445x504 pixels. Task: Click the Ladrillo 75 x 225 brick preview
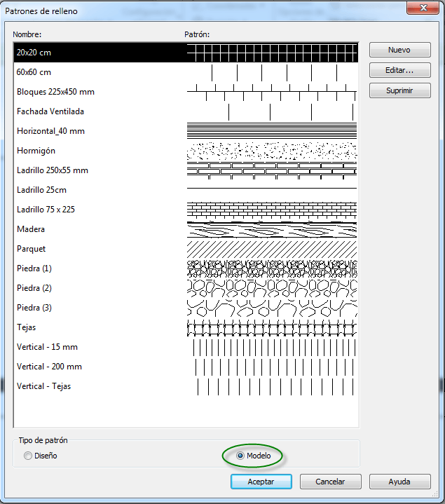coord(272,210)
